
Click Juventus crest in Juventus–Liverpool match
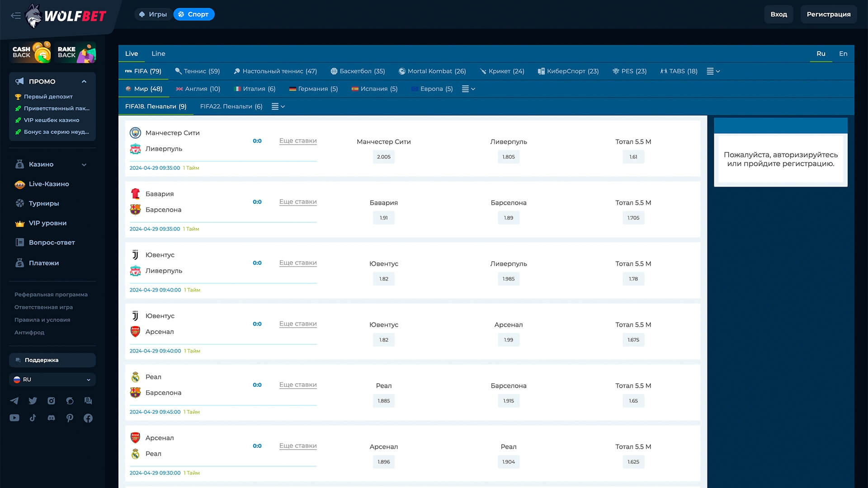[135, 255]
